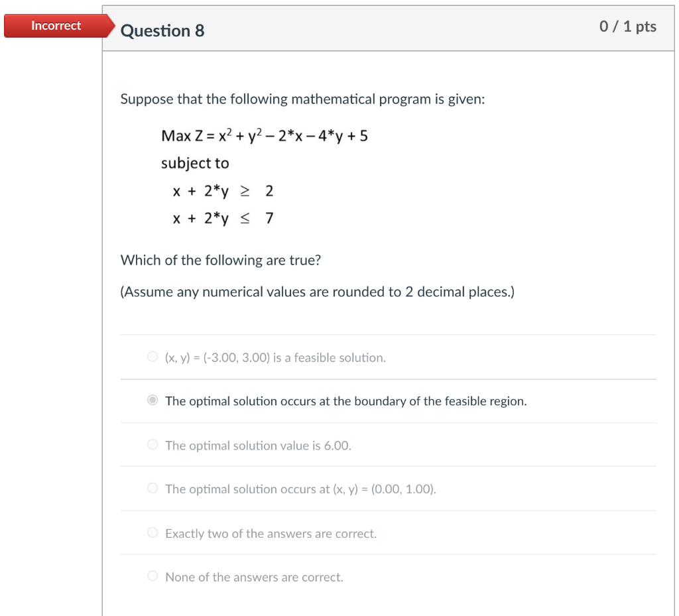Pick "Exactly two of the answers are correct"
Viewport: 679px width, 616px height.
pos(152,532)
